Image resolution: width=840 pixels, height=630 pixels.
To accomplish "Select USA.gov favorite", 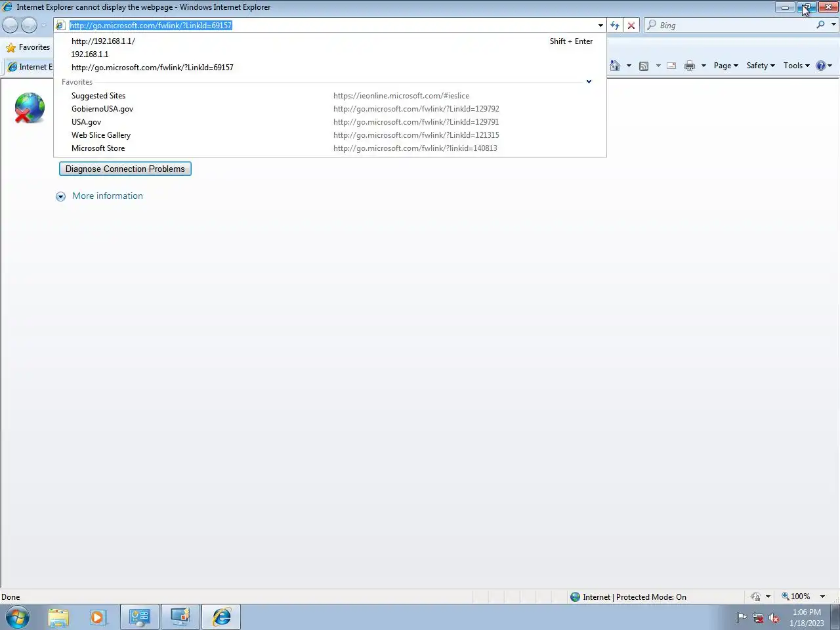I will point(330,122).
